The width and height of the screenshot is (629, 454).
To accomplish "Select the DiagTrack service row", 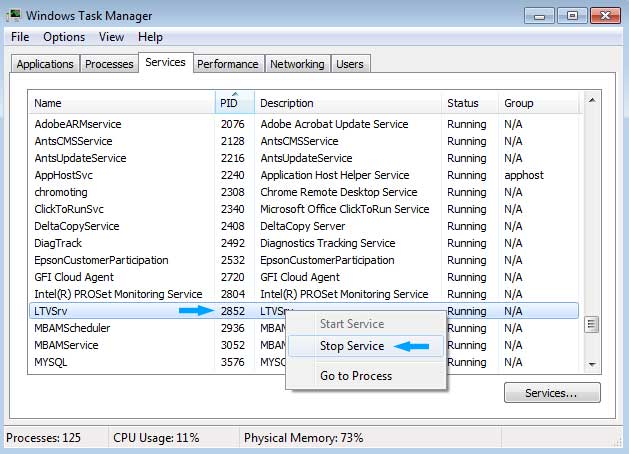I will point(304,243).
